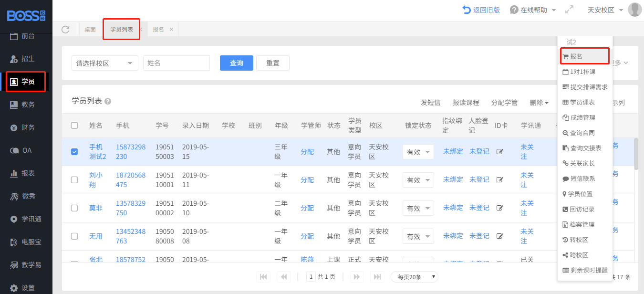Click the 姓名 search field
Image resolution: width=644 pixels, height=294 pixels.
coord(177,63)
